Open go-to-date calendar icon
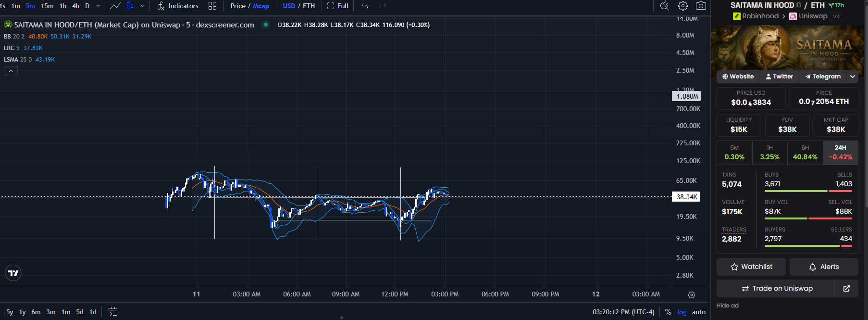 [112, 312]
